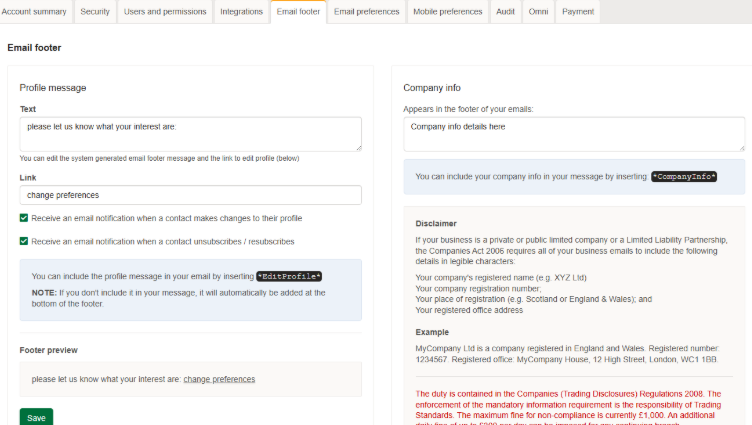Untick notification for unsubscribes / resubscribes
The image size is (752, 425).
pyautogui.click(x=24, y=241)
